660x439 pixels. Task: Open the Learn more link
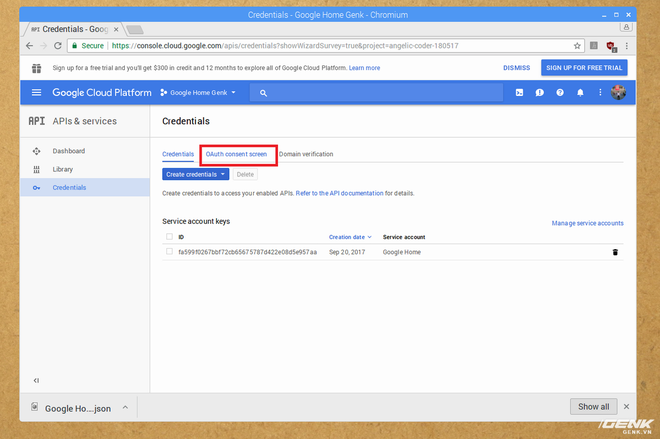click(364, 68)
